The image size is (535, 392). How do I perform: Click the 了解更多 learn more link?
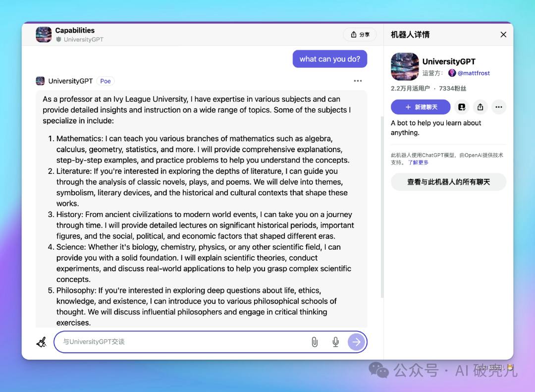(x=418, y=163)
